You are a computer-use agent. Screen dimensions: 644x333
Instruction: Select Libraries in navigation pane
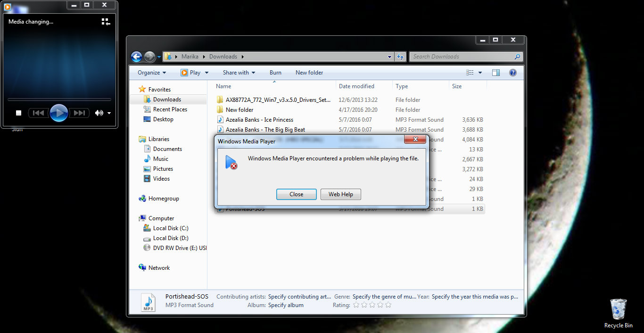[x=158, y=139]
